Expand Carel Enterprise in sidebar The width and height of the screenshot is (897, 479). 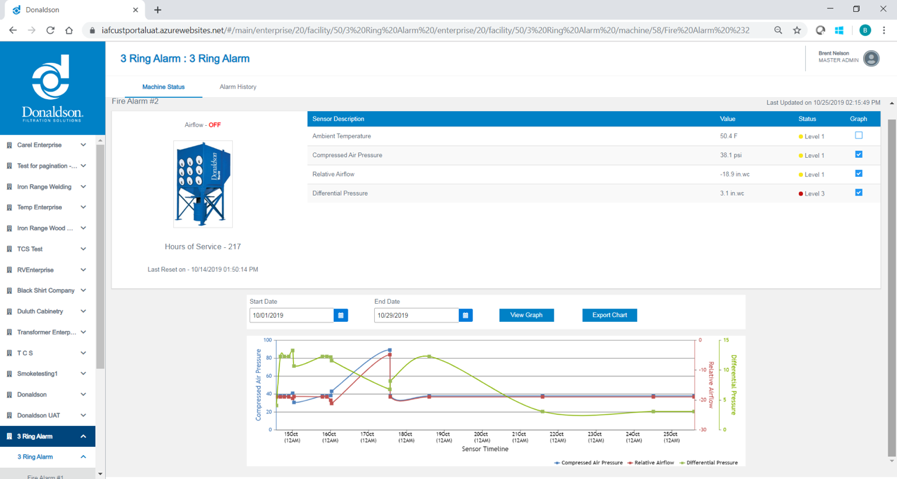pos(83,145)
